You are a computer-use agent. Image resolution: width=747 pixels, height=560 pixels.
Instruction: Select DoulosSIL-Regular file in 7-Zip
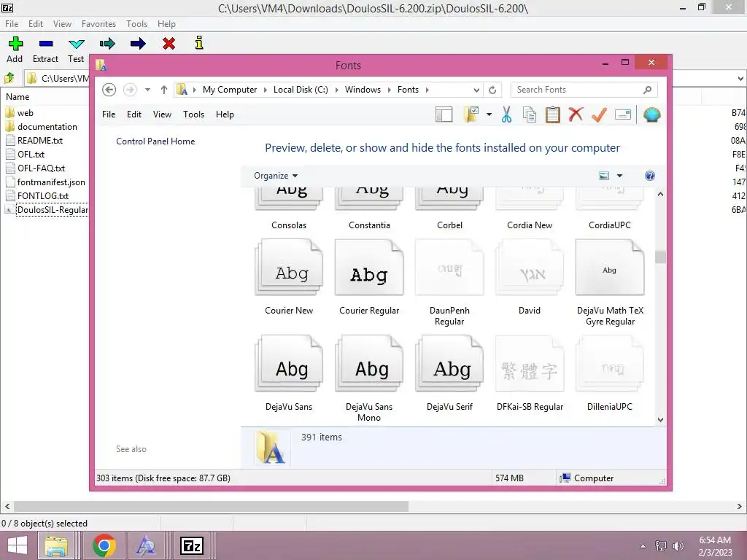pyautogui.click(x=47, y=209)
